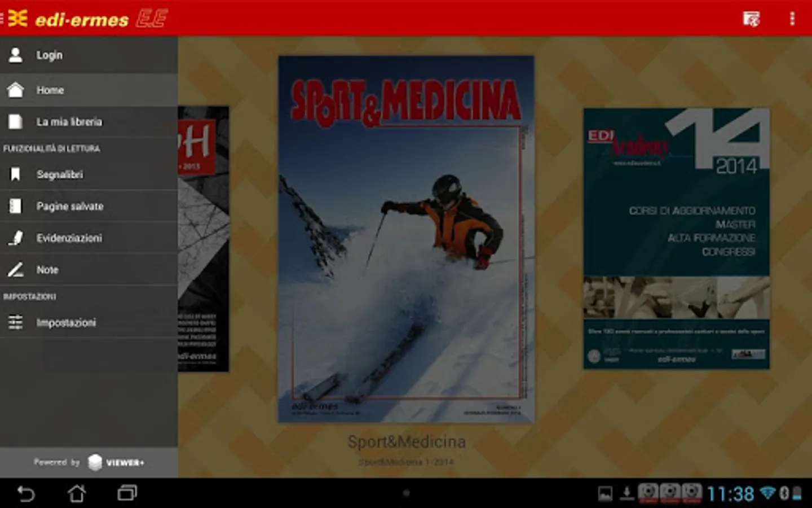Open Note entry in drawer

pyautogui.click(x=89, y=270)
